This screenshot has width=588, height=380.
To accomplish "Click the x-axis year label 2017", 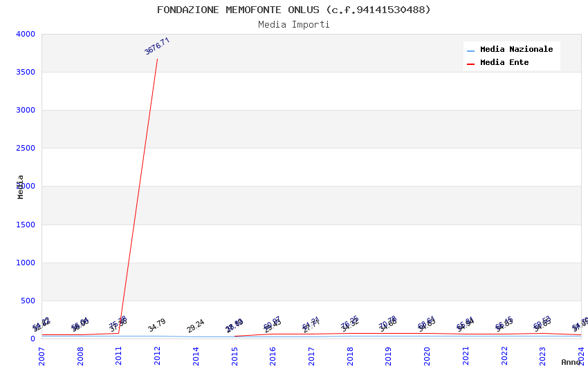I will coord(311,356).
